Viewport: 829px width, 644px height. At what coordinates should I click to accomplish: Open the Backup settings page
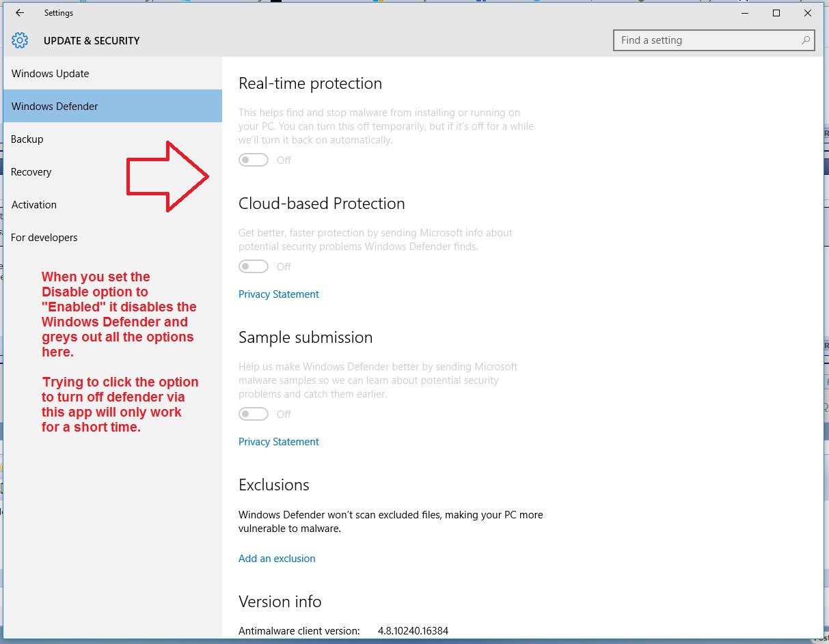click(113, 139)
